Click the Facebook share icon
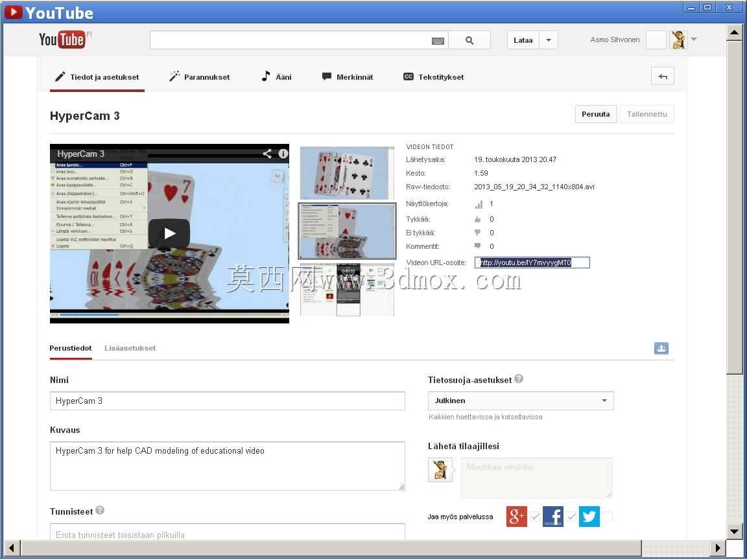The width and height of the screenshot is (747, 560). [x=552, y=517]
